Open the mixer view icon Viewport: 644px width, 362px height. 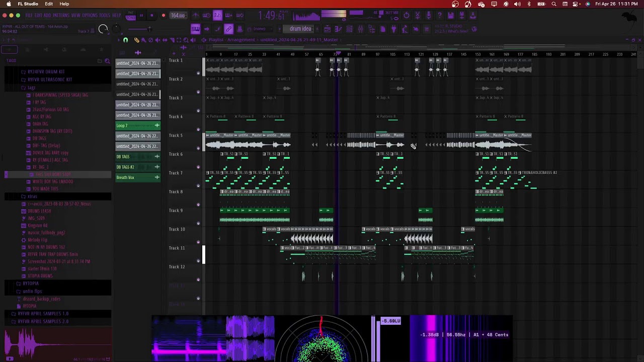coord(360,29)
